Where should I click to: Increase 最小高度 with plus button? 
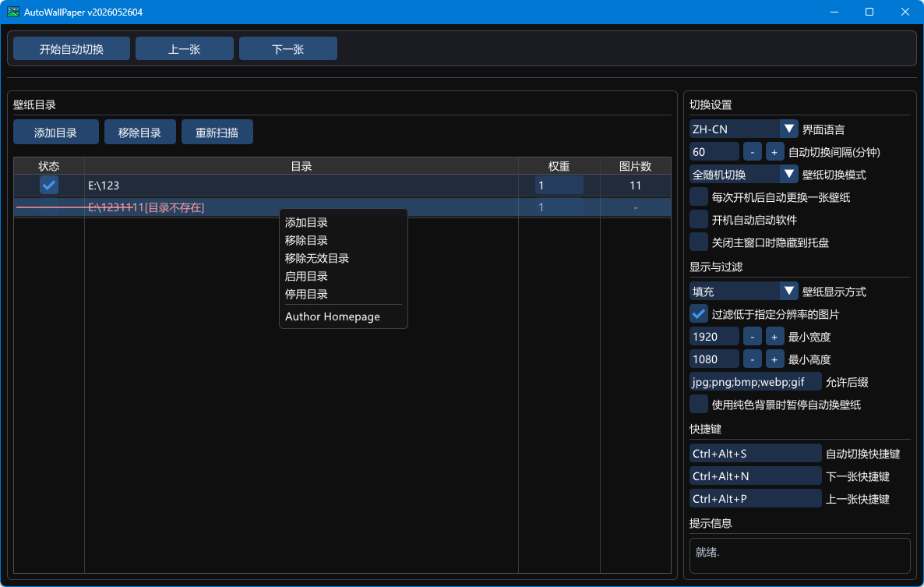(774, 359)
